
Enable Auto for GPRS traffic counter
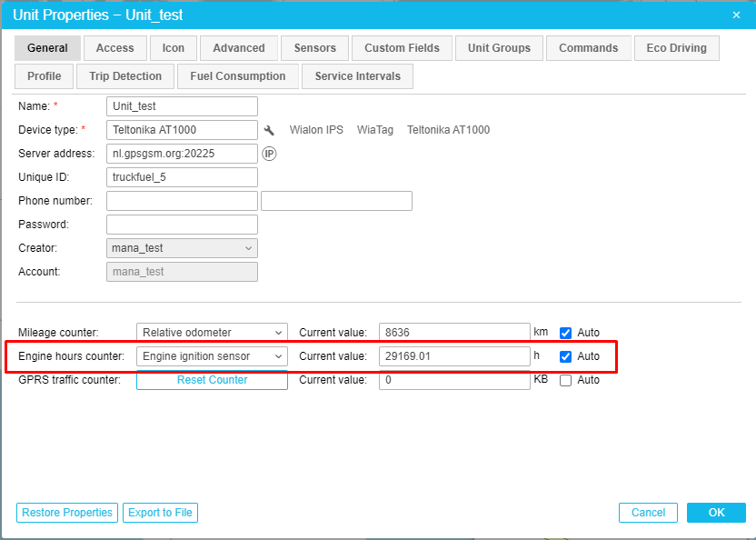(x=565, y=380)
